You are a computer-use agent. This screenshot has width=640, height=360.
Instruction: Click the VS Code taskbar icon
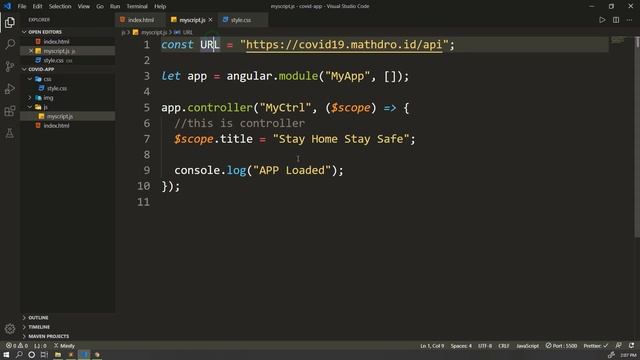tap(84, 355)
